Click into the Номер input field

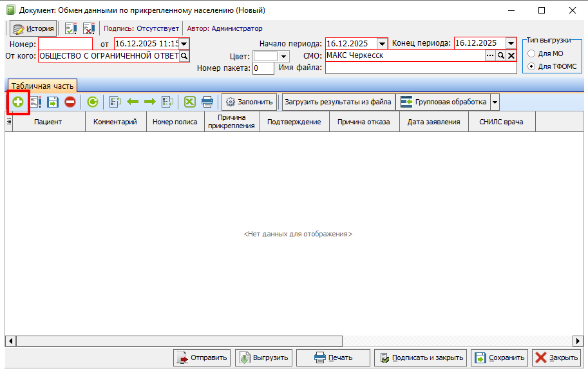click(x=65, y=43)
